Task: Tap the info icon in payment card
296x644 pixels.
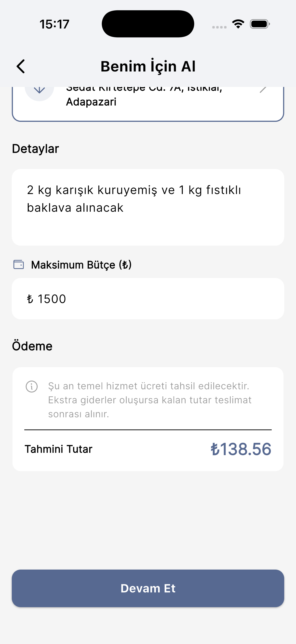Action: pyautogui.click(x=32, y=387)
